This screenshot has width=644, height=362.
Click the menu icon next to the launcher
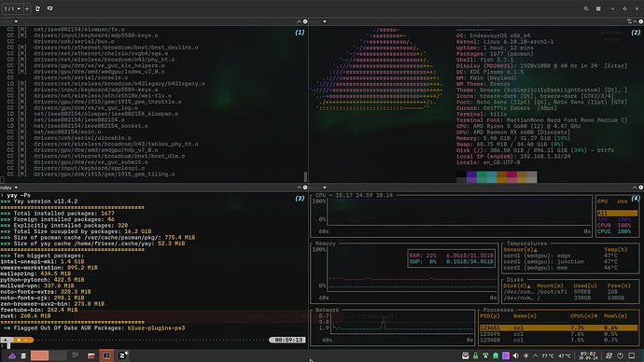[x=23, y=355]
